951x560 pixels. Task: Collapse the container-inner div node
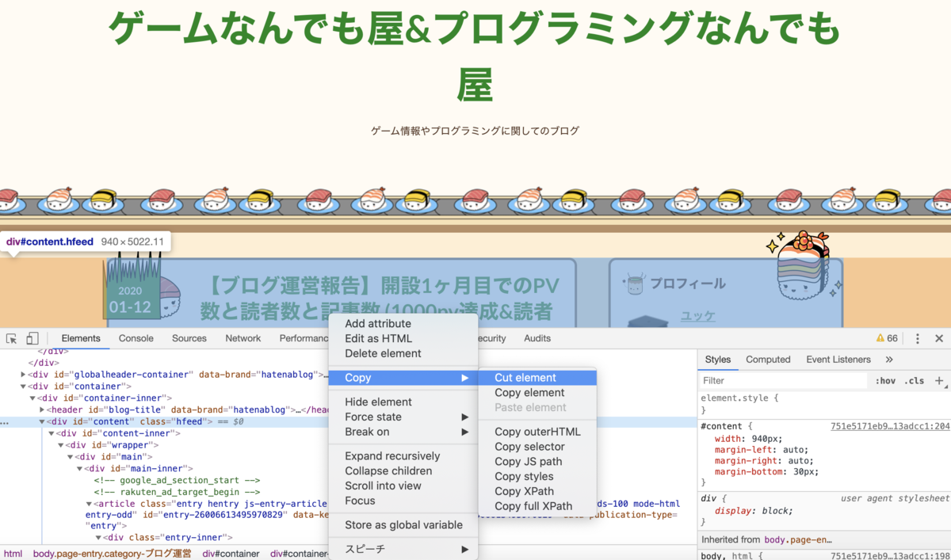point(32,398)
